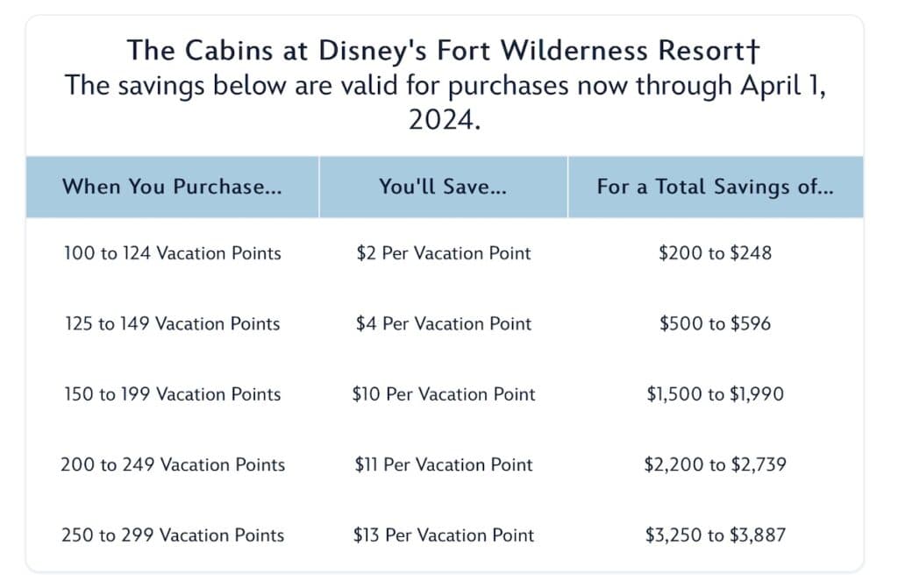
Task: Click the '$10 Per Vacation Point' cell
Action: coord(443,394)
